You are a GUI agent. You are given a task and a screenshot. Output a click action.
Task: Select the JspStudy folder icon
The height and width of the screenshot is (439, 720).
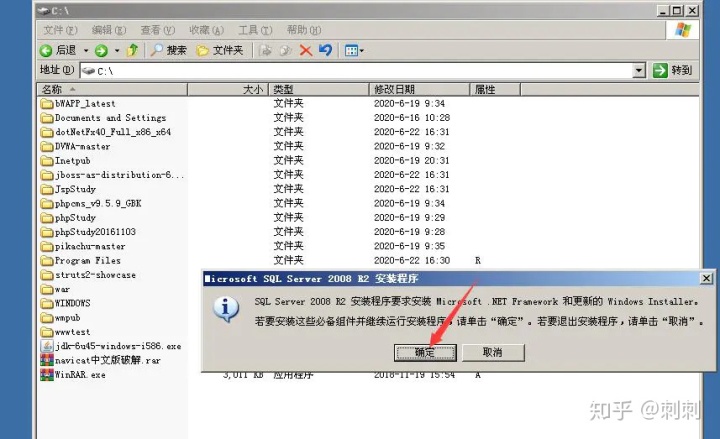47,189
